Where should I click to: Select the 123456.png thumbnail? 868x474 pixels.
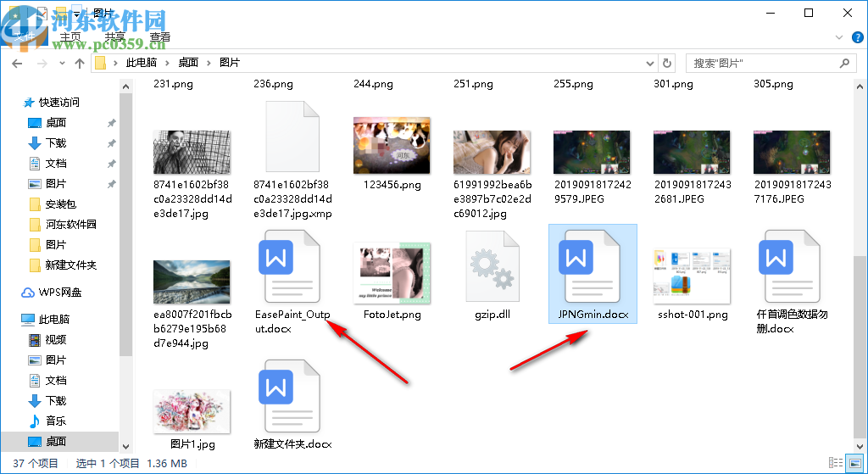tap(392, 145)
